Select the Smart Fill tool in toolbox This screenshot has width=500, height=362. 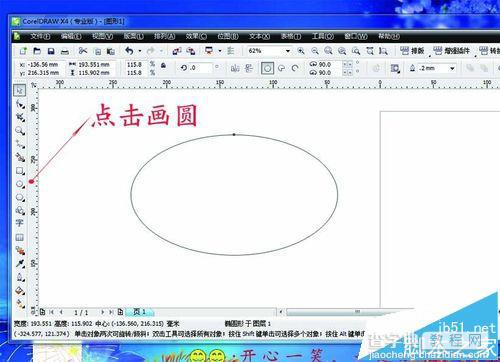[x=20, y=157]
